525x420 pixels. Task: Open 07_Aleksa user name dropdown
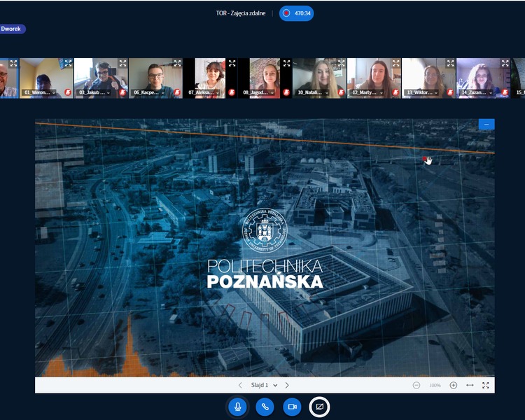204,92
